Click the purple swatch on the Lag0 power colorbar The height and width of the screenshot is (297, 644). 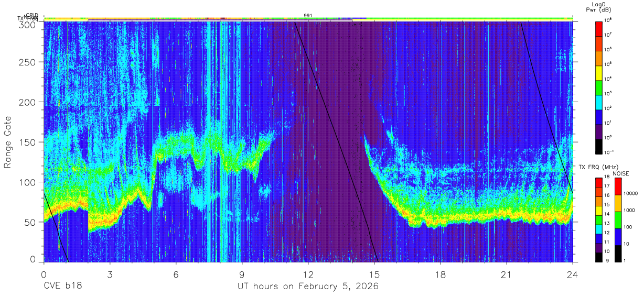pyautogui.click(x=599, y=132)
